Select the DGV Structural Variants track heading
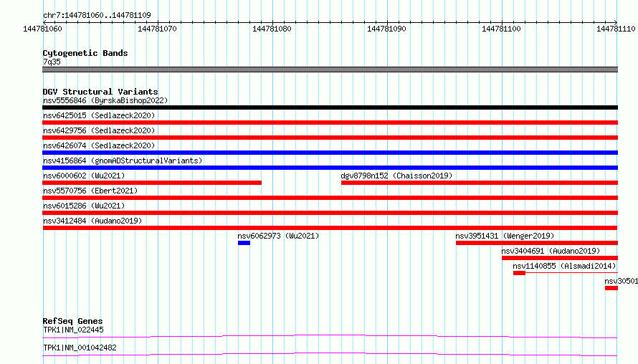This screenshot has width=638, height=364. [100, 92]
